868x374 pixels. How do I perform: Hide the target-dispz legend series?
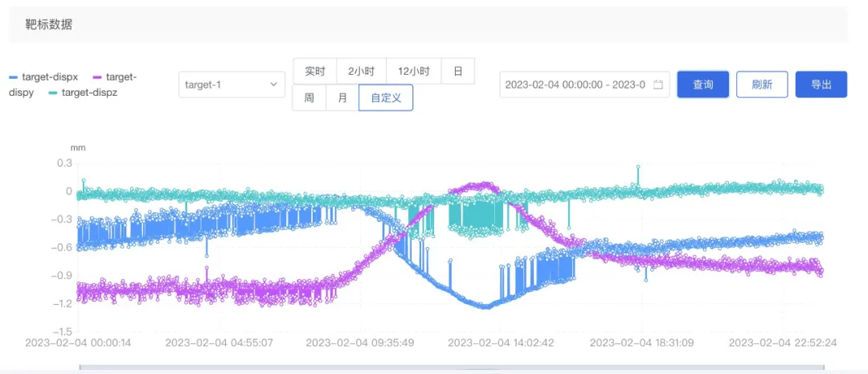84,92
